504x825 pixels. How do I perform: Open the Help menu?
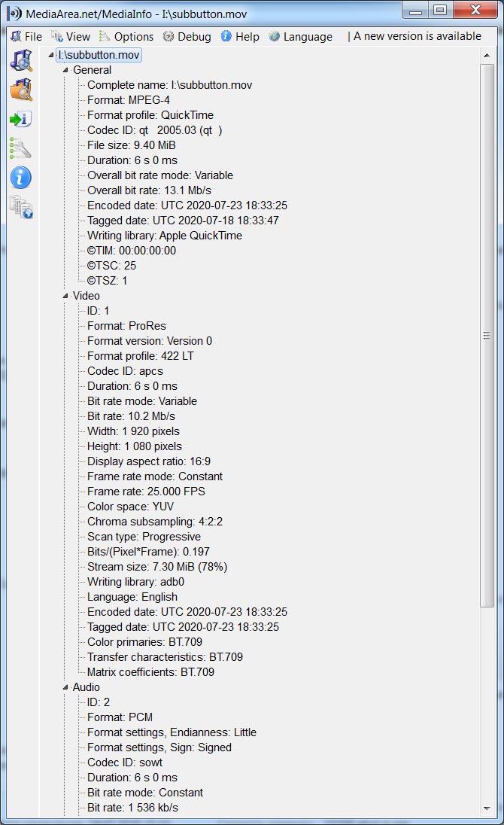[x=240, y=36]
